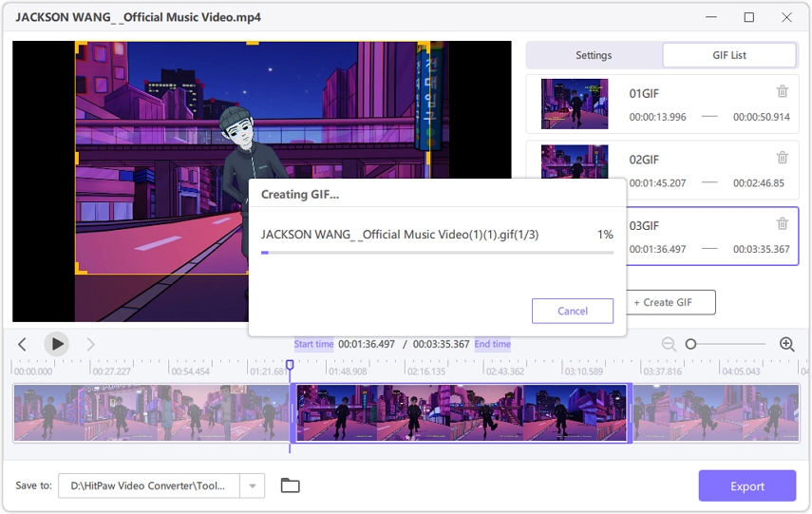
Task: Delete the 03GIF entry with trash icon
Action: point(782,224)
